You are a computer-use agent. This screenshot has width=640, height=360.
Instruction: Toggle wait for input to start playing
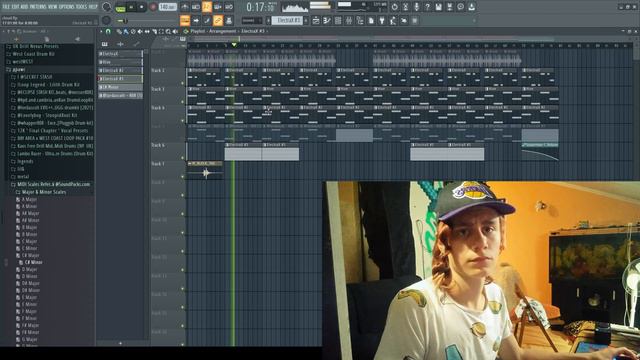point(196,7)
